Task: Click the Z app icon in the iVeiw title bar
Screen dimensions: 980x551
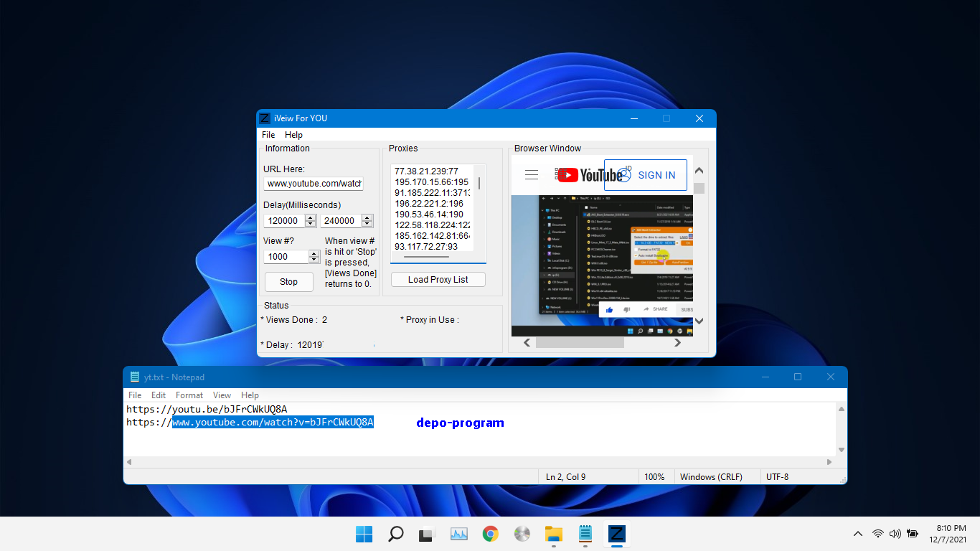Action: 265,118
